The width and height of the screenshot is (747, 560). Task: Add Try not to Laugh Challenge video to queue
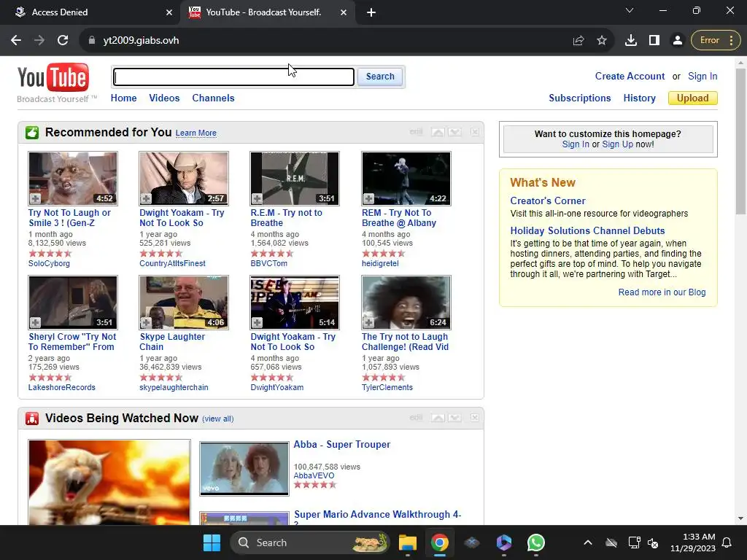coord(368,322)
